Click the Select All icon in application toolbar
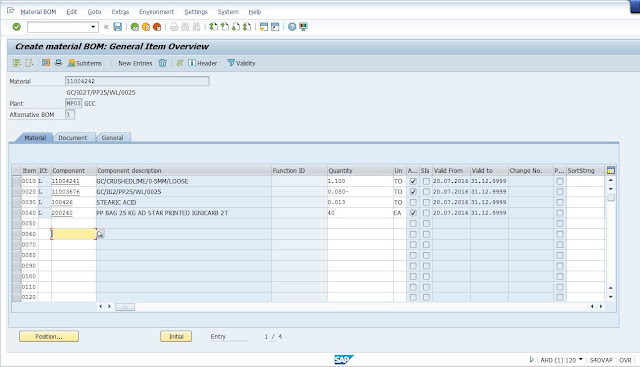640x367 pixels. click(17, 63)
